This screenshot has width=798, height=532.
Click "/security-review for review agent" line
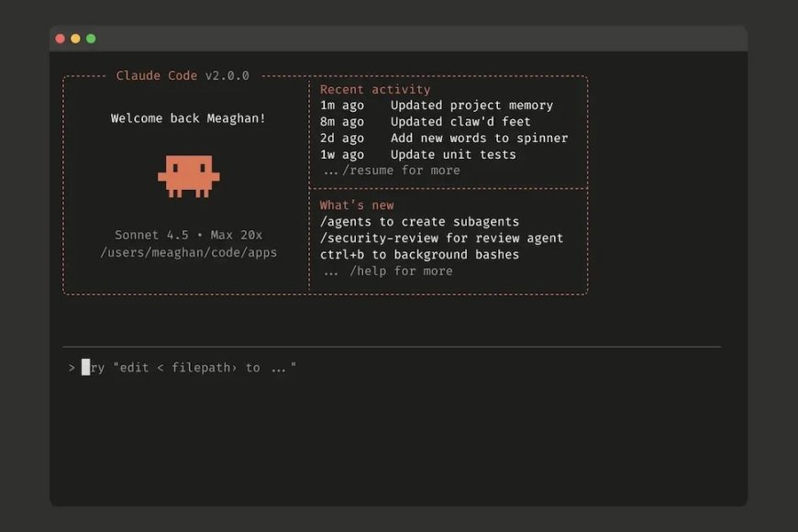[442, 238]
